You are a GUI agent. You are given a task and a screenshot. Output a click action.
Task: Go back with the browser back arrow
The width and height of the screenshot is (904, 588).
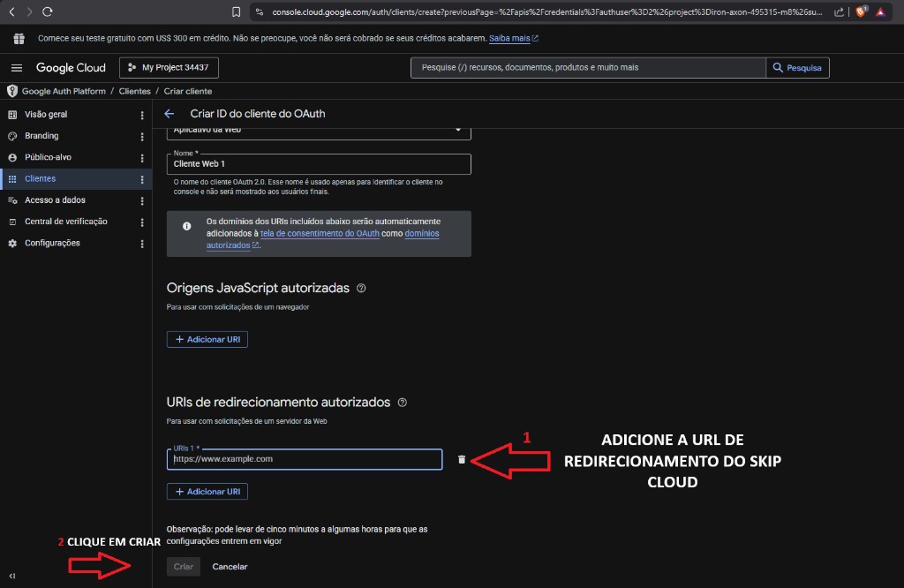(11, 11)
